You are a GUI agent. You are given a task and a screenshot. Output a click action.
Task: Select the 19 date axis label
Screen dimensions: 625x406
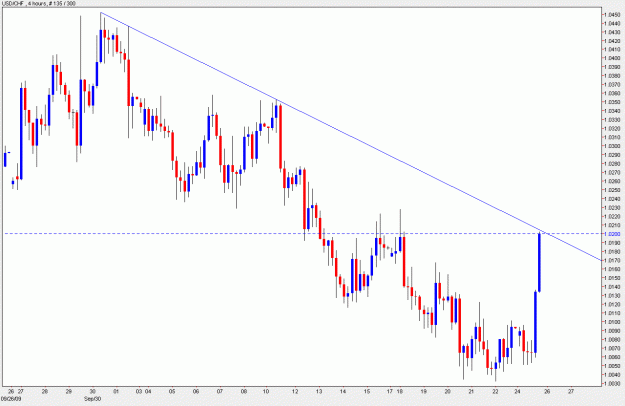point(423,391)
